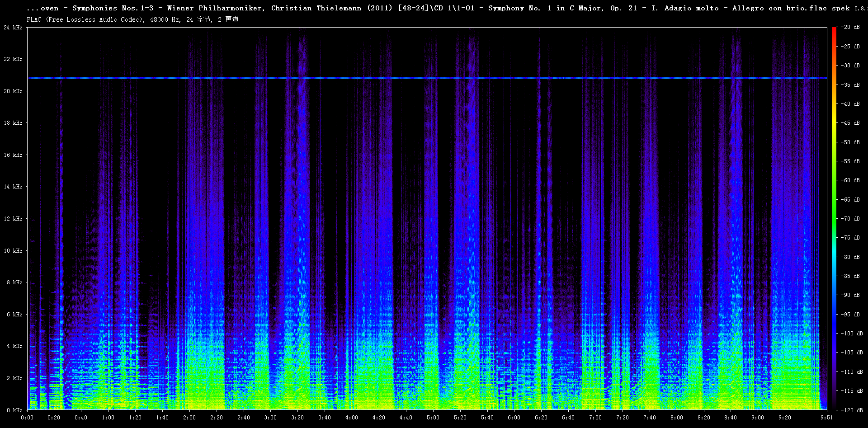Select the -70 dB scale label
Viewport: 868px width, 428px height.
(x=850, y=219)
